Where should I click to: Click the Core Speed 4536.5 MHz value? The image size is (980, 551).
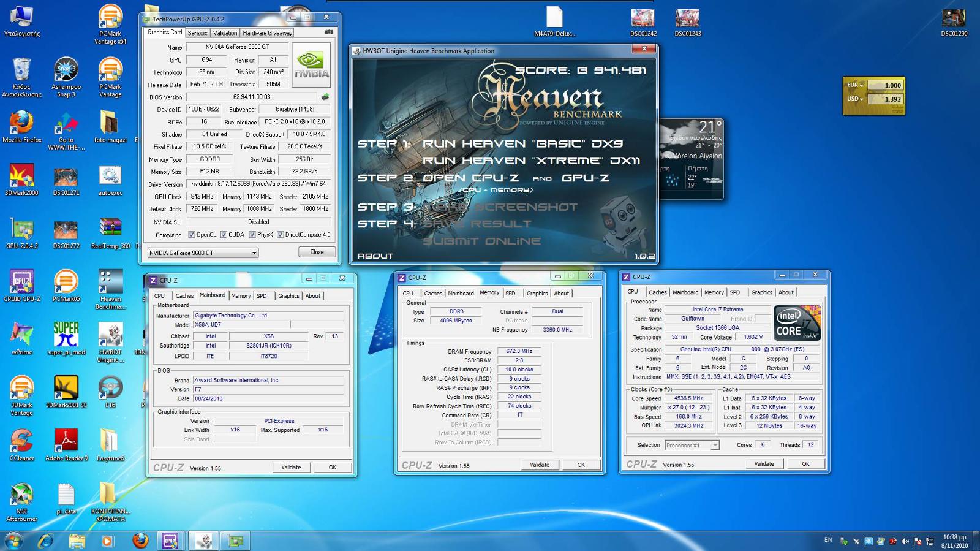(688, 398)
